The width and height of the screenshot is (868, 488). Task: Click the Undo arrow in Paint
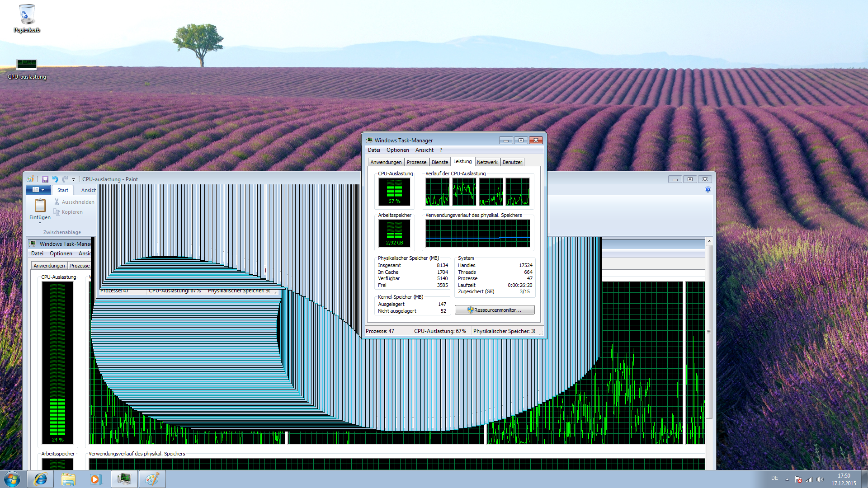point(55,179)
